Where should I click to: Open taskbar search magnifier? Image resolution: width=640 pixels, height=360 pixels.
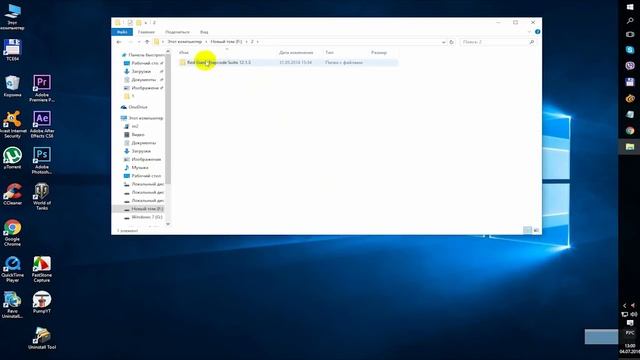pyautogui.click(x=630, y=21)
